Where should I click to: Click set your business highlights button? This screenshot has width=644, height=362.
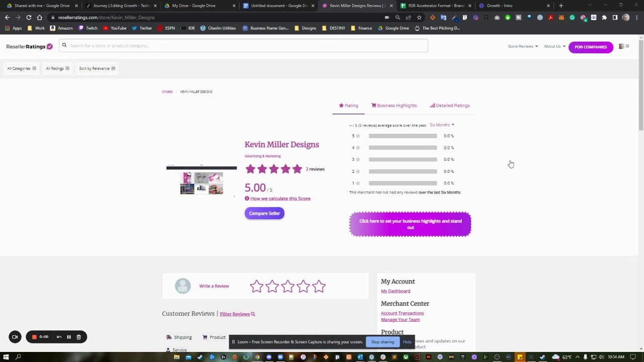411,224
